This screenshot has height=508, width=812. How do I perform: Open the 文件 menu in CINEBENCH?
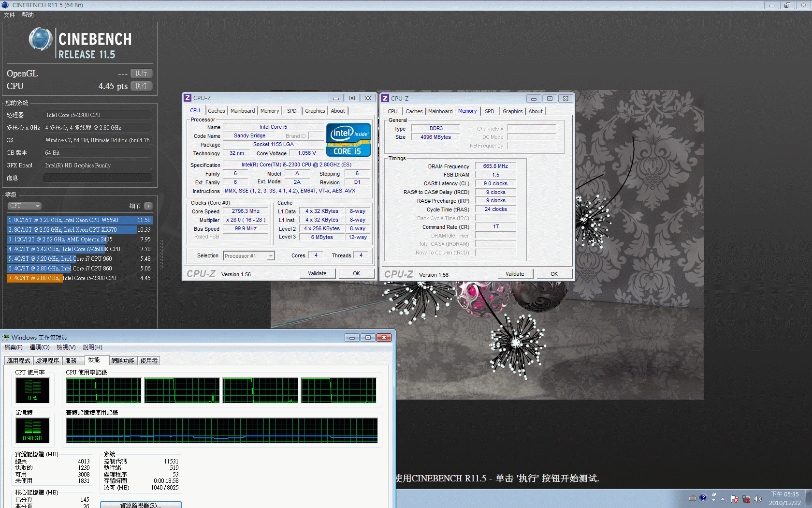(x=9, y=15)
